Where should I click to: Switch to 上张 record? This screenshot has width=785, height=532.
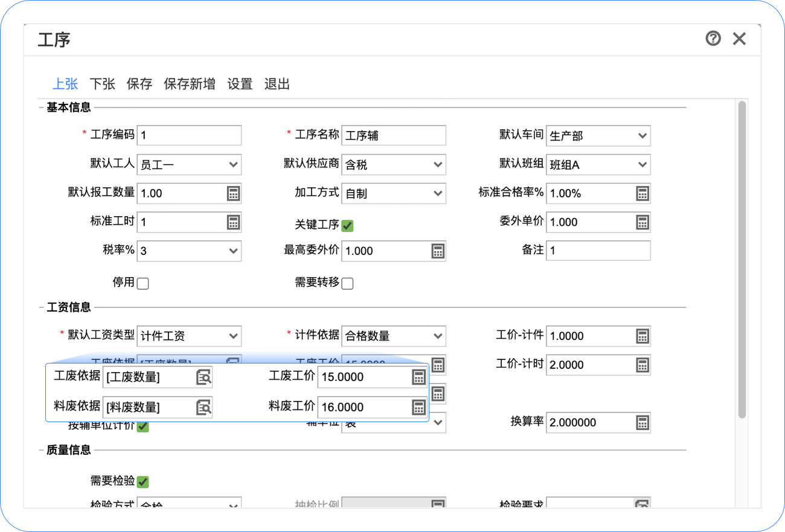point(65,84)
